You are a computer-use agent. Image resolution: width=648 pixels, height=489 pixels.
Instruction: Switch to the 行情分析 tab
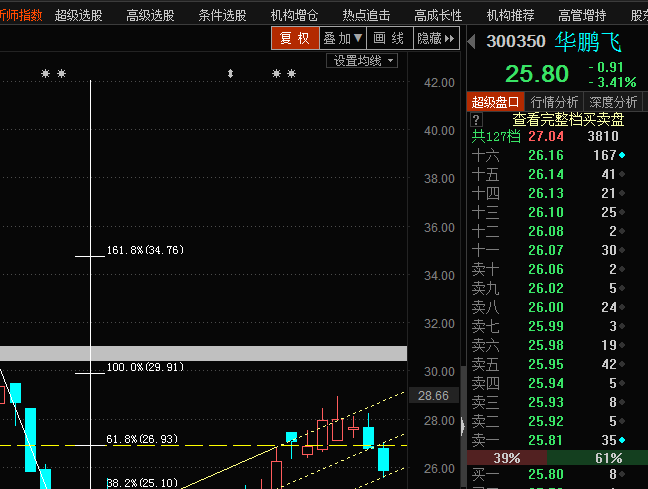(x=554, y=102)
